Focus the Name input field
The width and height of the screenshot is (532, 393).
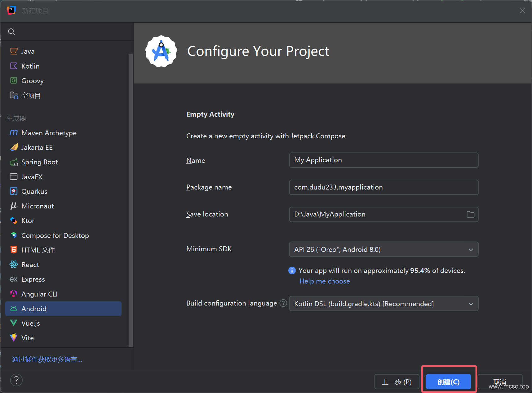tap(384, 160)
